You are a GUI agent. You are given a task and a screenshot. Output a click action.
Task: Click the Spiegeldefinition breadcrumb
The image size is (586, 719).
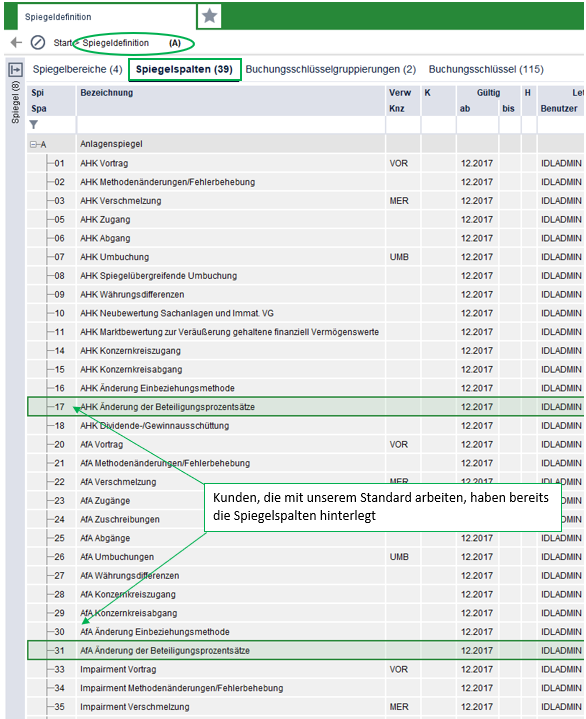pos(116,43)
